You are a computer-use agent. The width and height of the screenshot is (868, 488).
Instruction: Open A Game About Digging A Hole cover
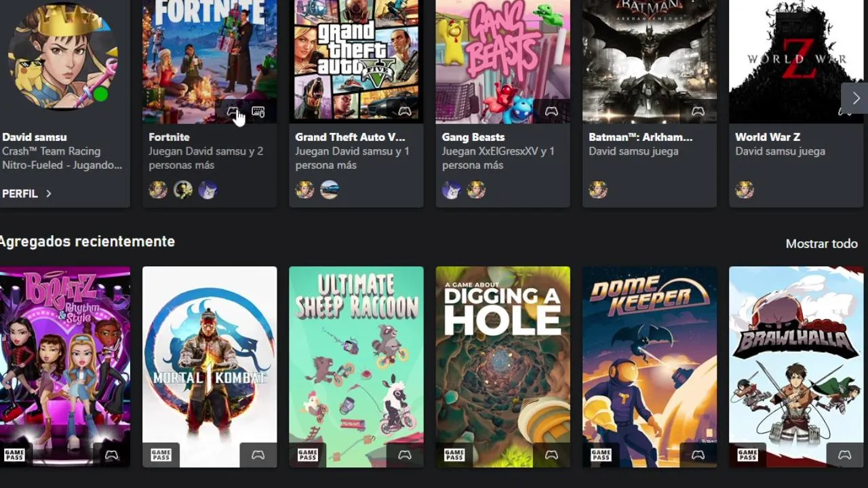click(502, 367)
